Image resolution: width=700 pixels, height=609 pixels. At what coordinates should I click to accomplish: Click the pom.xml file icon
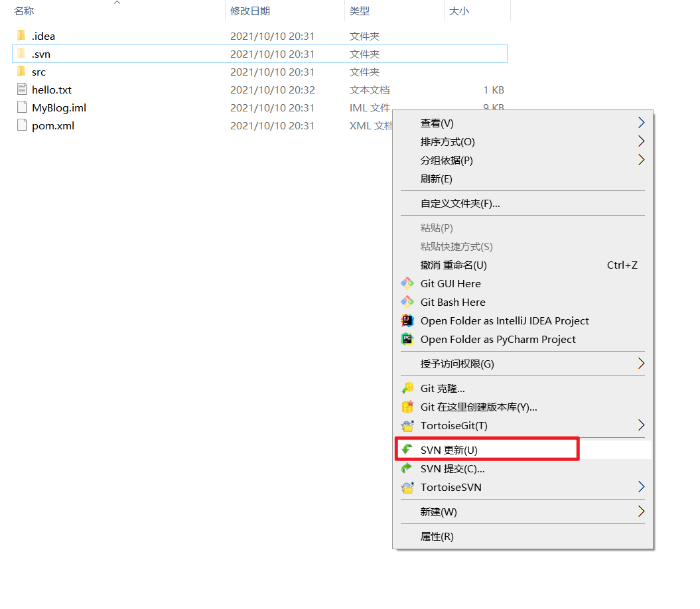[22, 125]
